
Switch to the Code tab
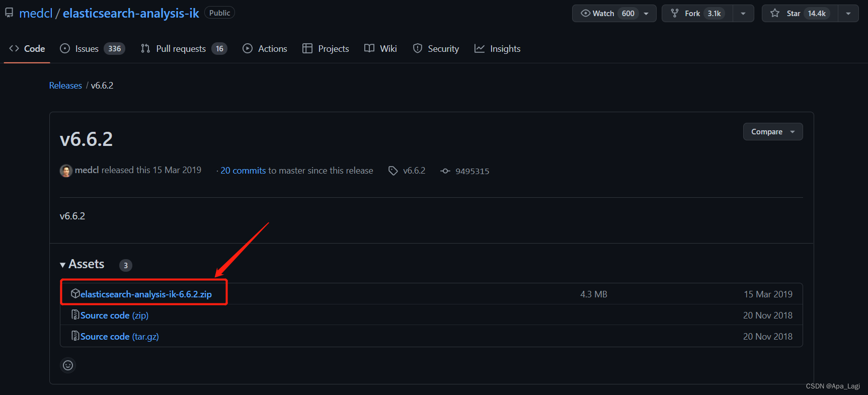click(x=27, y=49)
